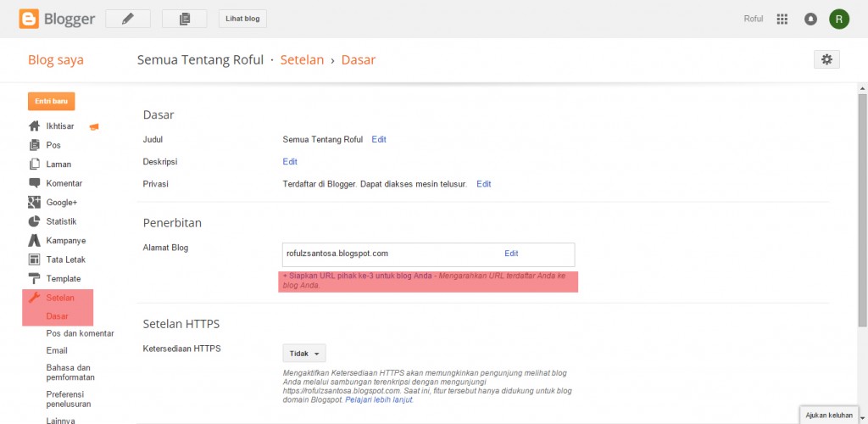Edit the Privasi setting
This screenshot has height=424, width=868.
coord(484,184)
